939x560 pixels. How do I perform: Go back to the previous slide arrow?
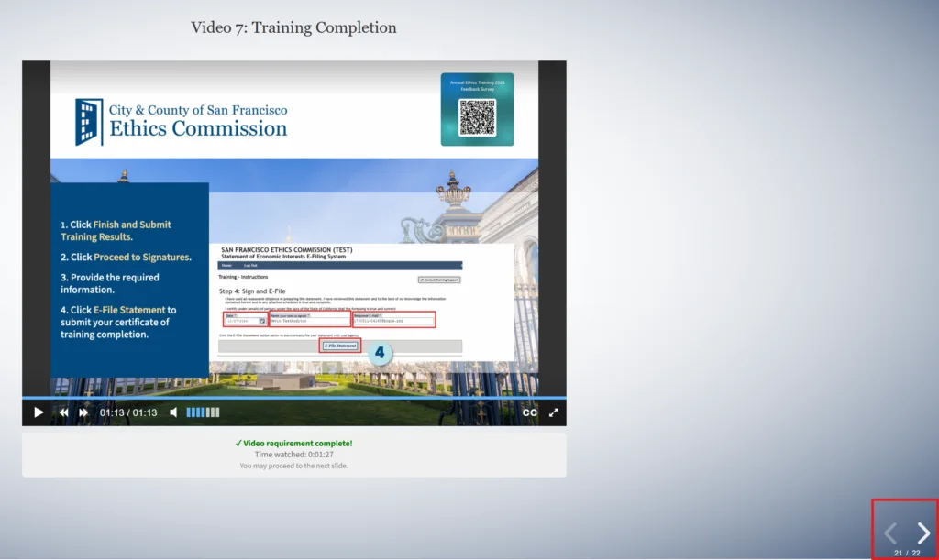click(889, 533)
